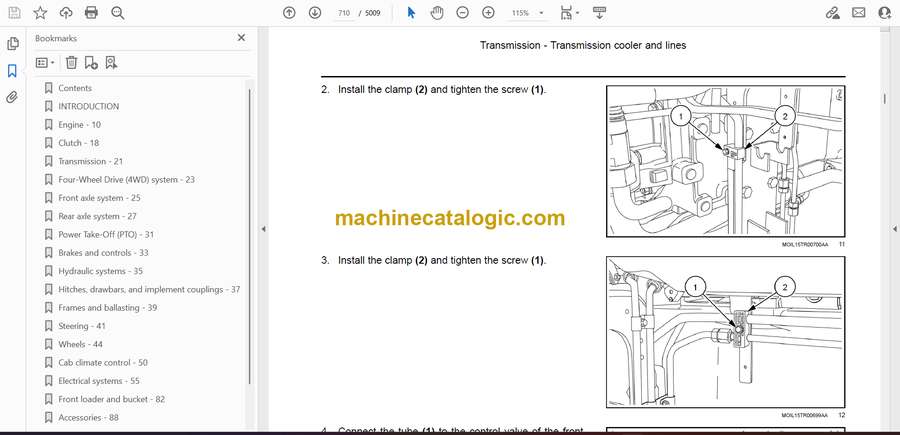Open the 115% zoom level dropdown

click(x=525, y=13)
